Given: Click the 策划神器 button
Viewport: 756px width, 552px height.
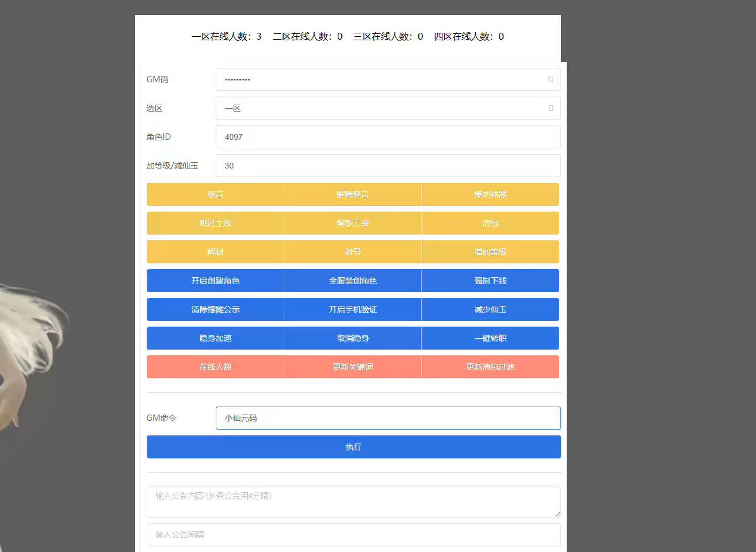Looking at the screenshot, I should pyautogui.click(x=490, y=194).
